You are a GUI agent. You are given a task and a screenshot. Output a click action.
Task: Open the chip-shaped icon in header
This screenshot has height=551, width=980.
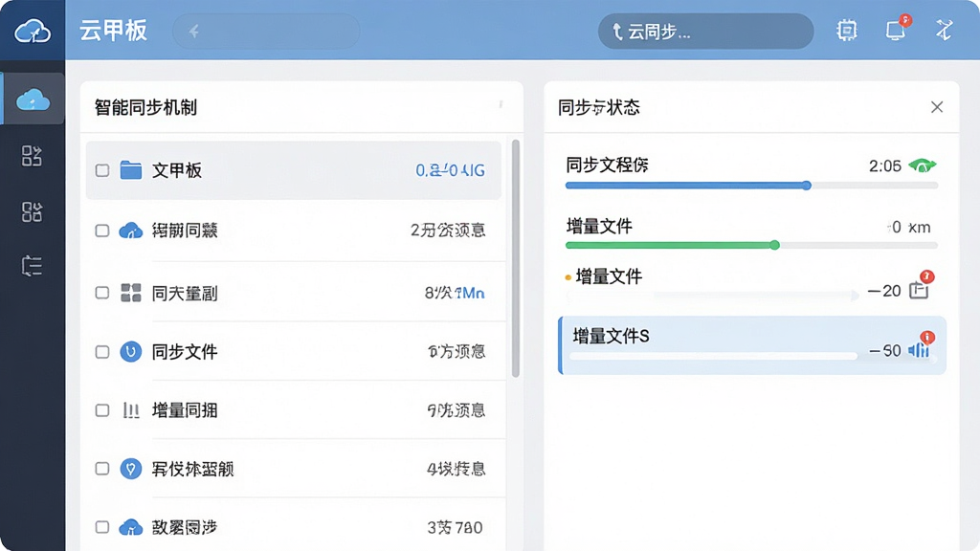[x=846, y=30]
